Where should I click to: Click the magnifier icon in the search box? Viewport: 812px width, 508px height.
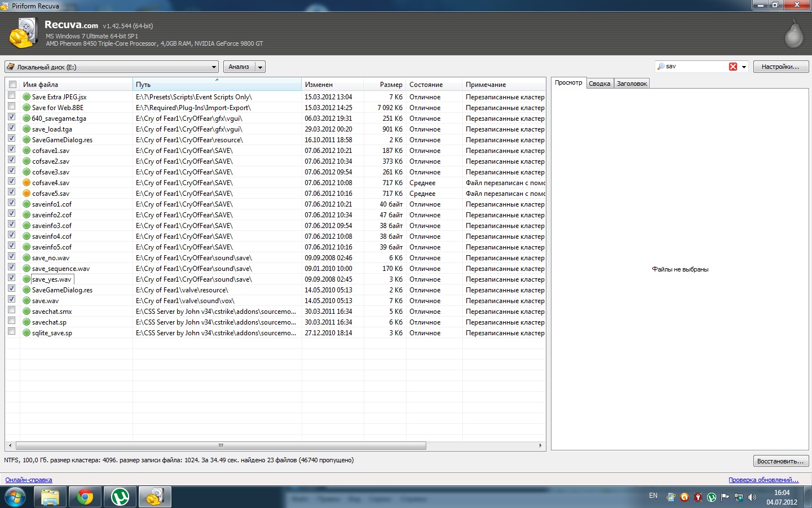(x=661, y=67)
